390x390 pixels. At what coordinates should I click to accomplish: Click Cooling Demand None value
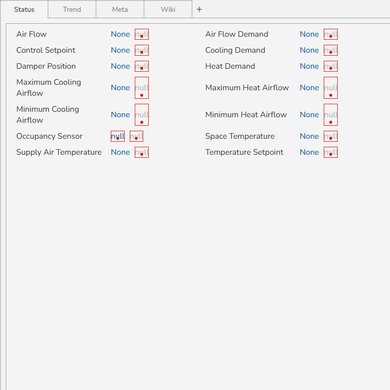coord(309,50)
